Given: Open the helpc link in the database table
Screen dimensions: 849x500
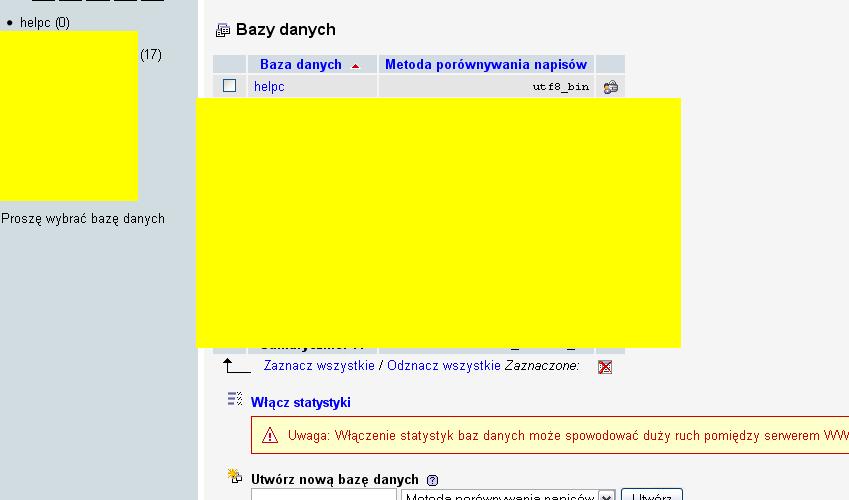Looking at the screenshot, I should click(x=269, y=87).
